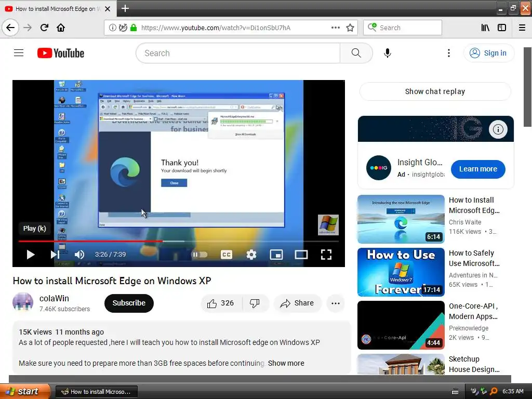Select the How to install Microsoft Edge tab
The image size is (532, 399).
58,9
